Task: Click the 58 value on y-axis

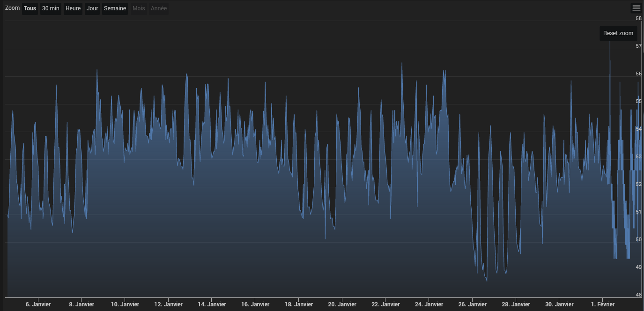Action: pyautogui.click(x=638, y=18)
